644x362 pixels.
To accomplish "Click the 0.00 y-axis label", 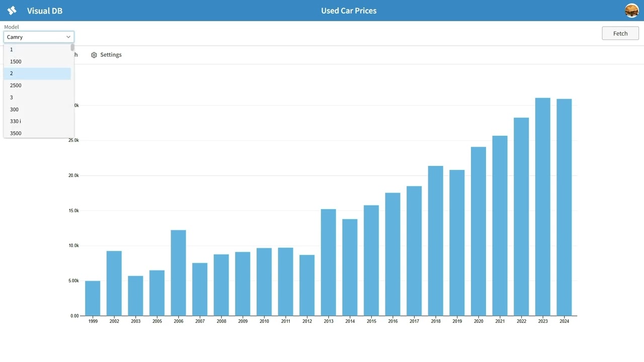I will 74,316.
